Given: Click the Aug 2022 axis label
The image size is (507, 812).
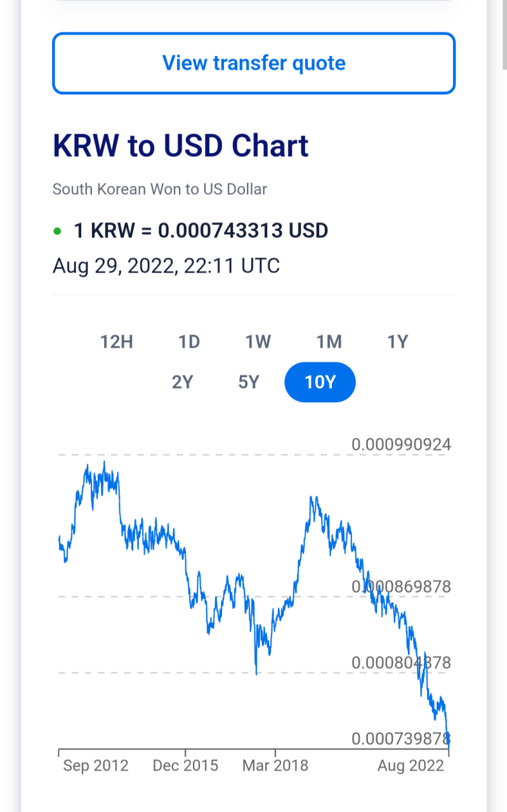Looking at the screenshot, I should (411, 766).
